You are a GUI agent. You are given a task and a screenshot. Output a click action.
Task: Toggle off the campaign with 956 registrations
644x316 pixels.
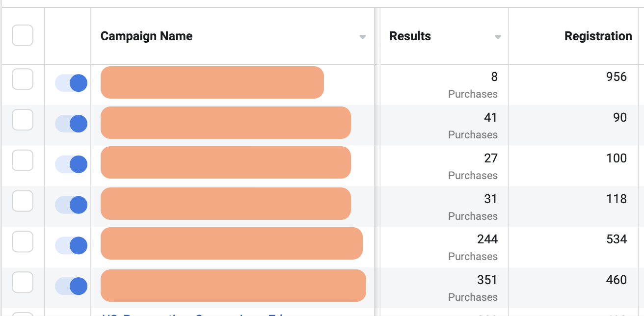point(71,83)
